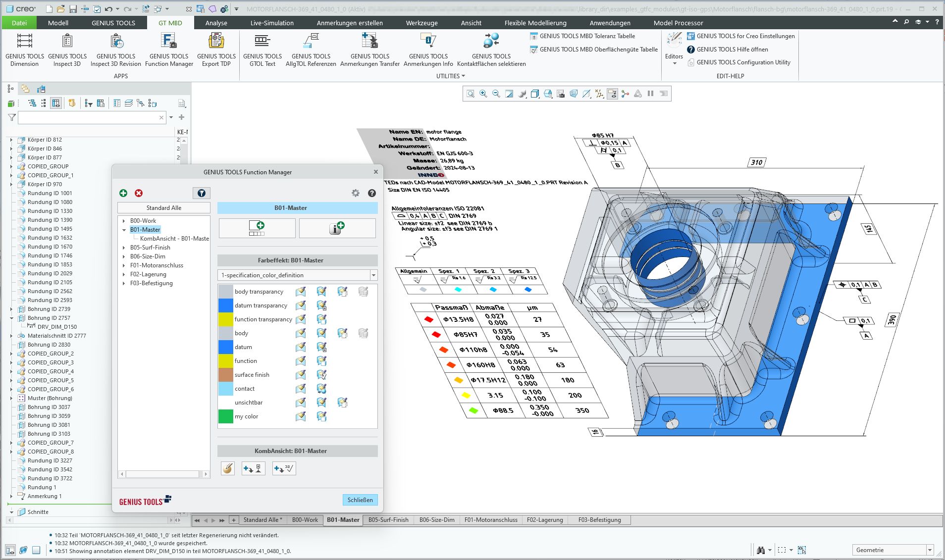Click the zoom in magnifier icon
This screenshot has height=560, width=945.
coord(483,94)
